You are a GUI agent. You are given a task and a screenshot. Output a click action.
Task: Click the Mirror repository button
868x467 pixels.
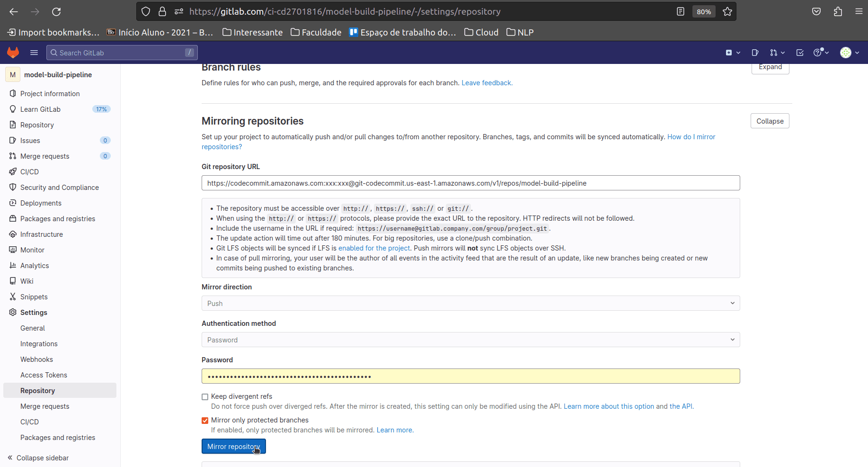click(233, 447)
